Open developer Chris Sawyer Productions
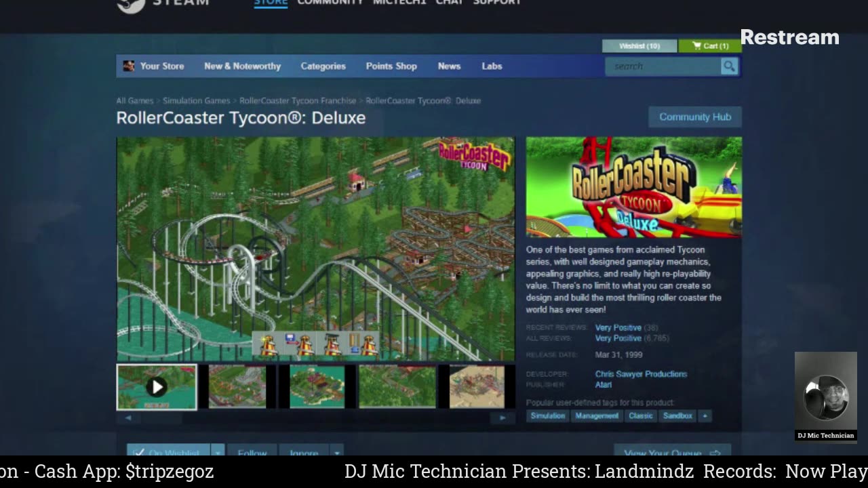The width and height of the screenshot is (868, 488). [x=641, y=374]
